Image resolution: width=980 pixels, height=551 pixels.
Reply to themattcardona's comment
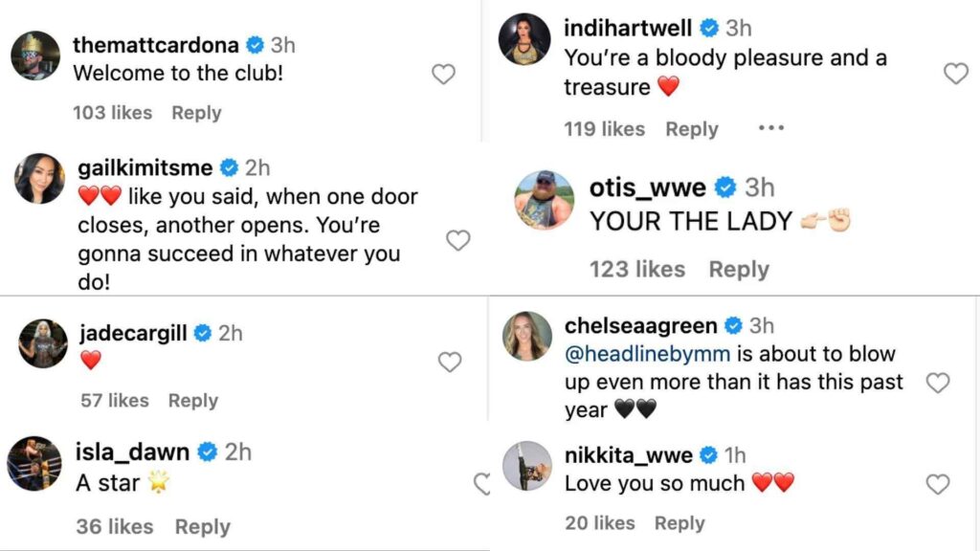(196, 113)
